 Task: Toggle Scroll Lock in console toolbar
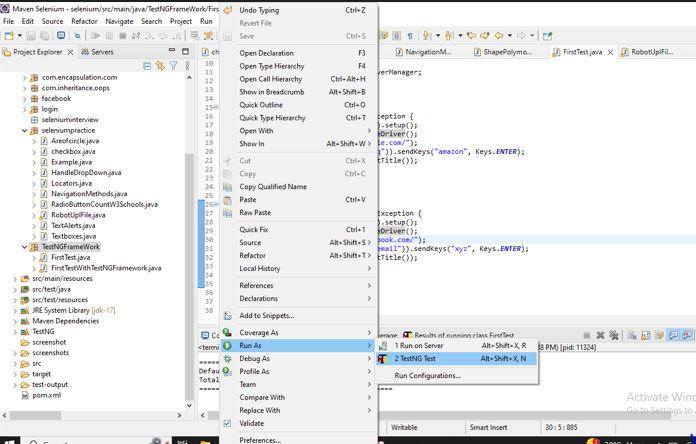pyautogui.click(x=646, y=335)
